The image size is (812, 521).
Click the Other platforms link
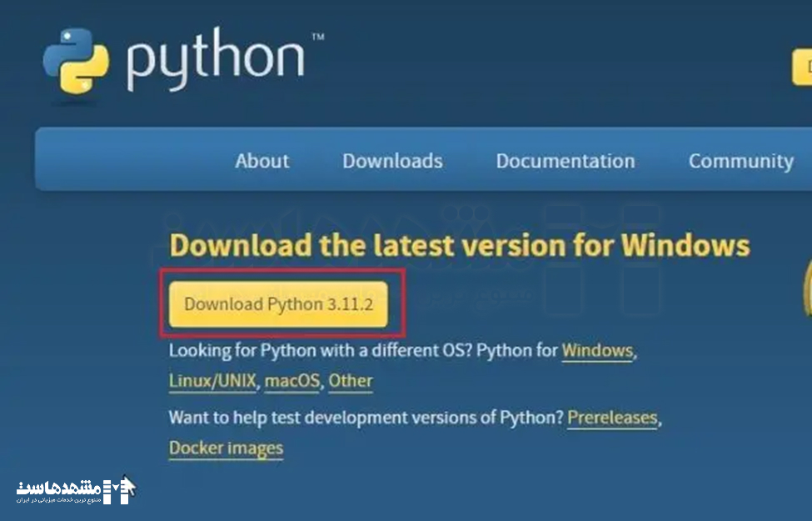pyautogui.click(x=350, y=382)
